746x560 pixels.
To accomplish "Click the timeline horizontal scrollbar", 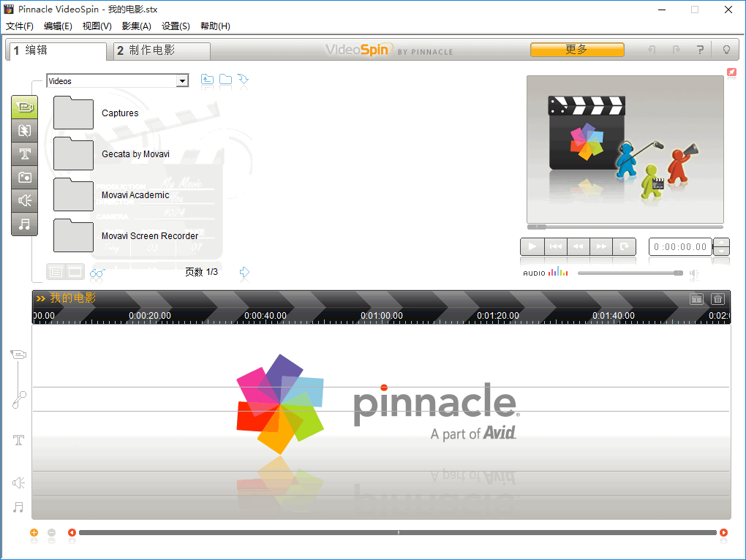I will (398, 532).
